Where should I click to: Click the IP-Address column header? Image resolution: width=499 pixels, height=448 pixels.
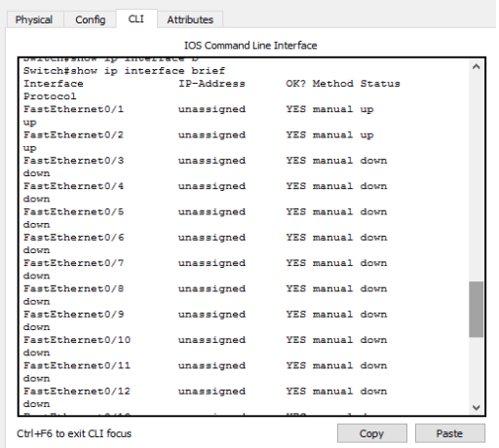pos(211,84)
